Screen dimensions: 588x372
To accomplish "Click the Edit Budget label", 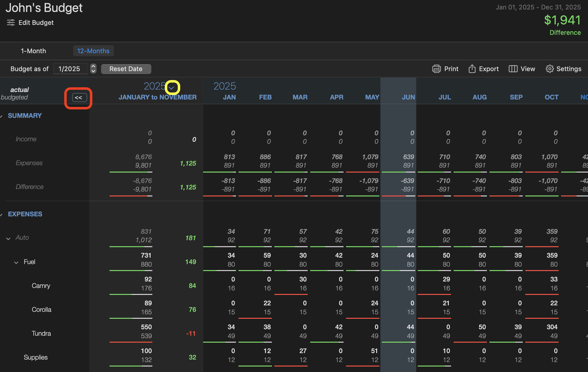I will pyautogui.click(x=36, y=23).
